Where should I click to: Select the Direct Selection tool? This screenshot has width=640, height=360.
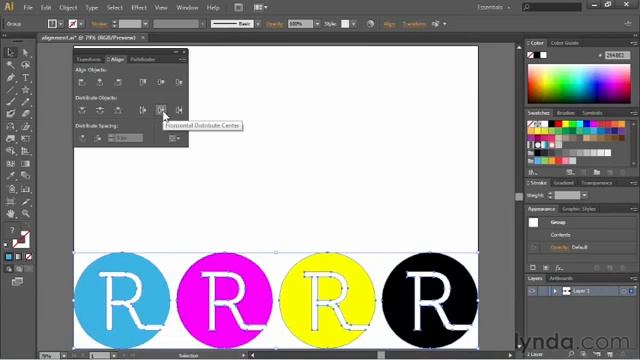[x=25, y=52]
